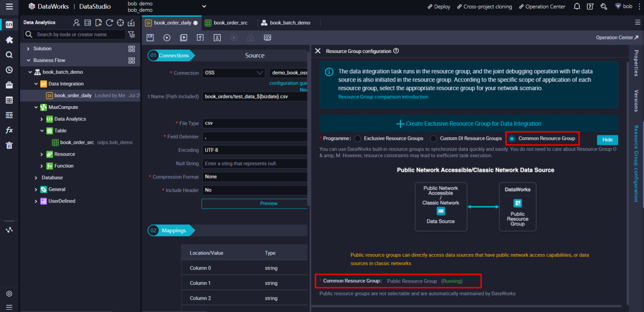Collapse the Data Integration folder
The height and width of the screenshot is (312, 644).
click(36, 84)
